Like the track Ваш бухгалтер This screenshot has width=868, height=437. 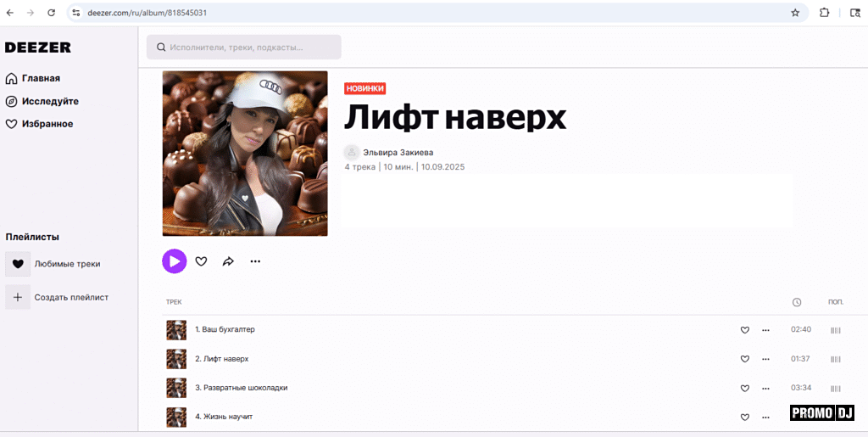pyautogui.click(x=745, y=330)
